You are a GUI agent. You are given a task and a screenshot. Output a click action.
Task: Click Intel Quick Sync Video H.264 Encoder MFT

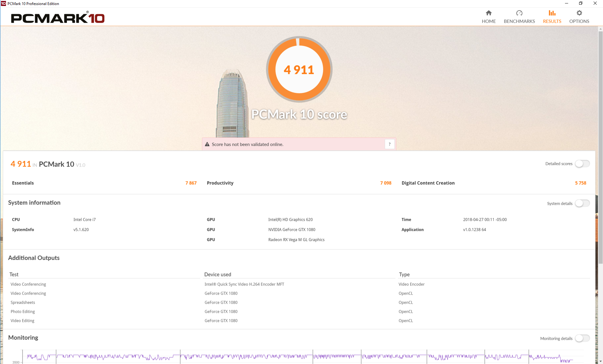coord(244,284)
